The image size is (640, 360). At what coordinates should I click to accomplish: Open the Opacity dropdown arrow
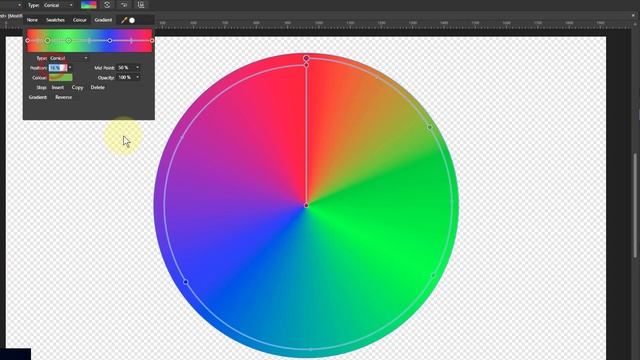(x=138, y=78)
